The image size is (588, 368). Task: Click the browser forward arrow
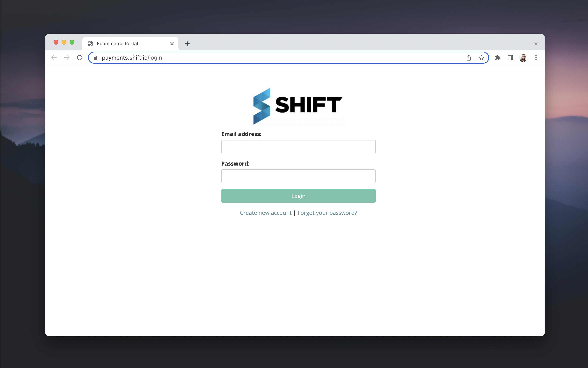pyautogui.click(x=67, y=58)
